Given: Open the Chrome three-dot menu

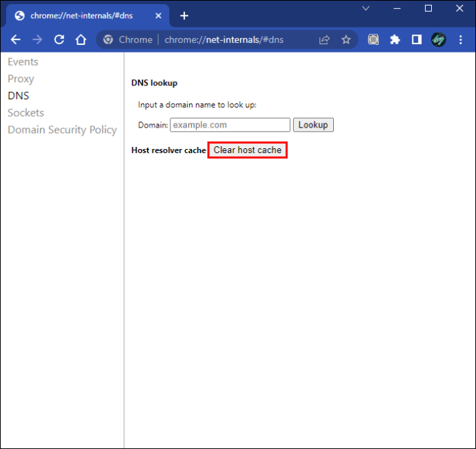Looking at the screenshot, I should coord(460,40).
